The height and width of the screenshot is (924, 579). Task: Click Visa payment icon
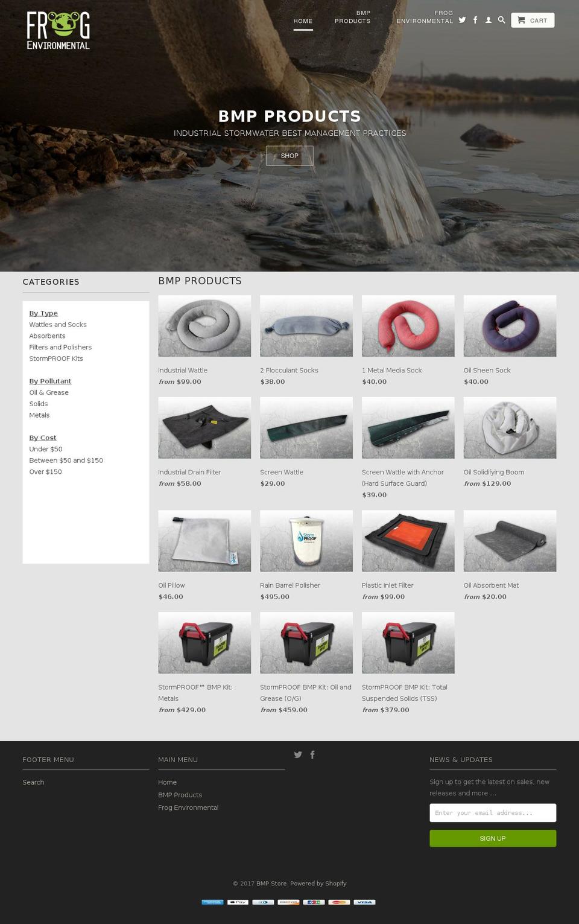pos(364,902)
